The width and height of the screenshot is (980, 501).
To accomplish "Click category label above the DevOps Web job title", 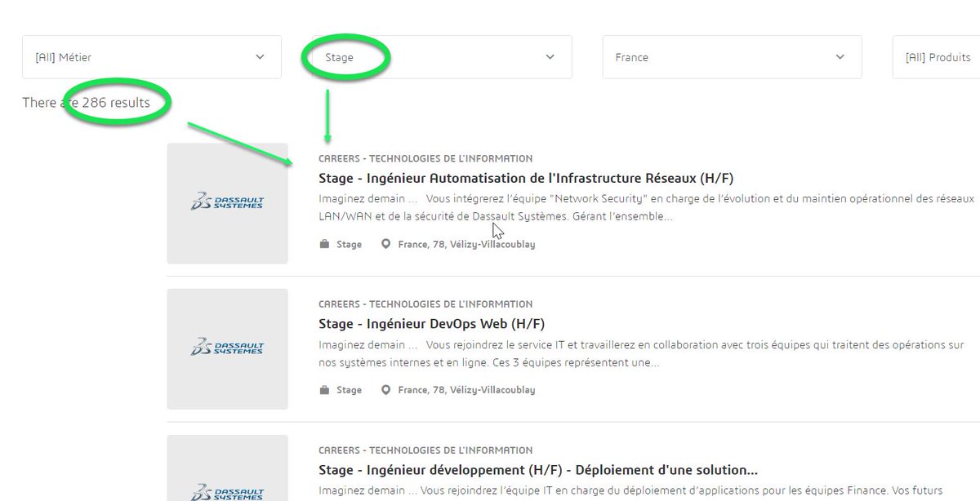I will [425, 304].
